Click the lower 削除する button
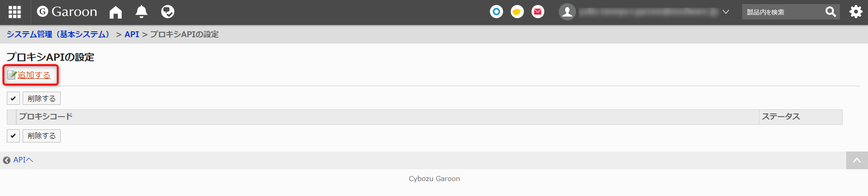Image resolution: width=868 pixels, height=196 pixels. [42, 136]
